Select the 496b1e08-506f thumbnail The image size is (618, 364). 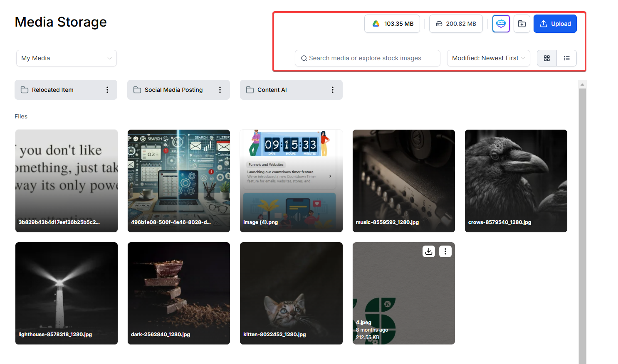[179, 181]
